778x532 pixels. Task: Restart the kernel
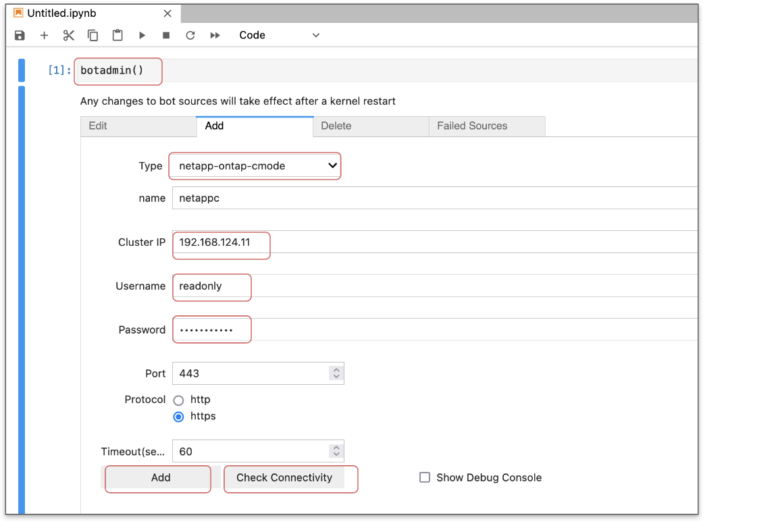click(190, 35)
